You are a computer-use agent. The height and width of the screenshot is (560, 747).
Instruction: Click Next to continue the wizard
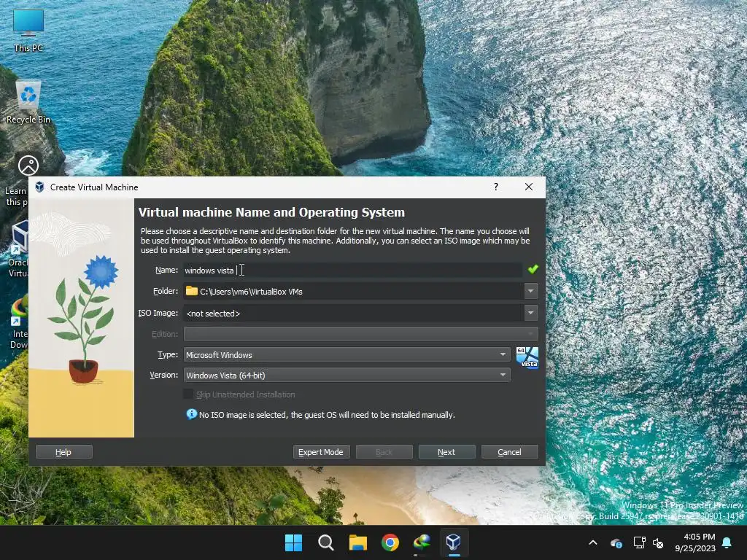click(x=447, y=452)
